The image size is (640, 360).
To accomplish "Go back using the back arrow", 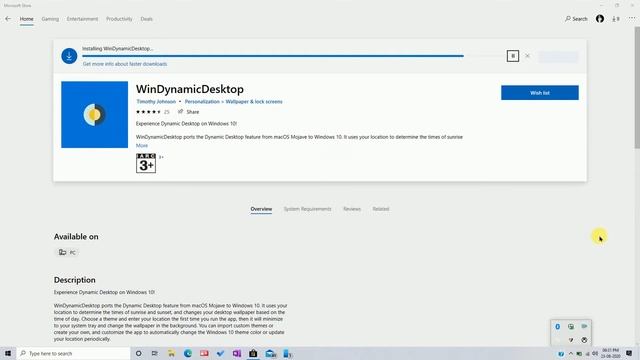I will pos(8,19).
